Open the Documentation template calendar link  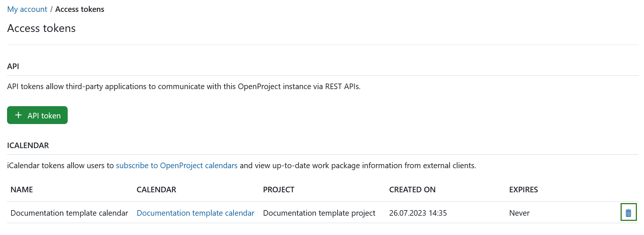[x=195, y=213]
